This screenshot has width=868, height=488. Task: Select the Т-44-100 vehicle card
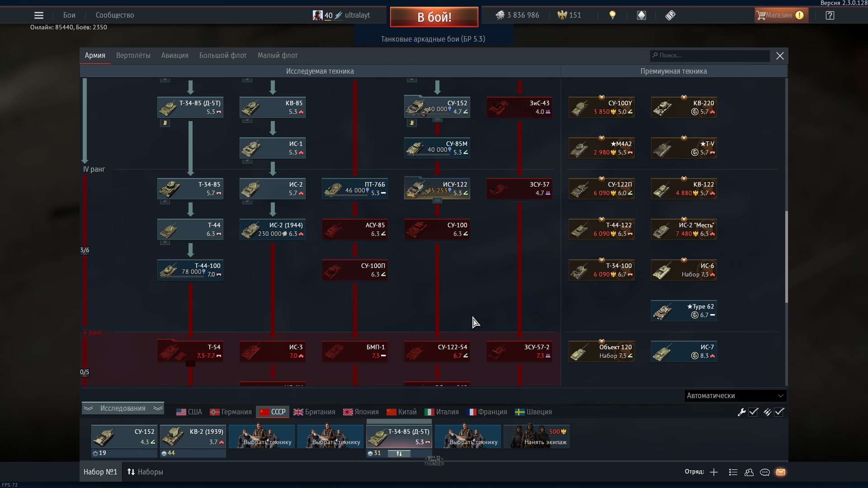point(190,270)
